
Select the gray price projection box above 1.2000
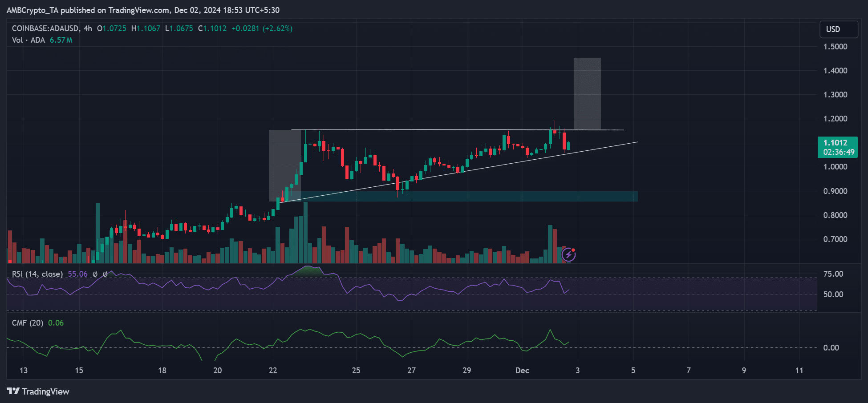(x=587, y=94)
